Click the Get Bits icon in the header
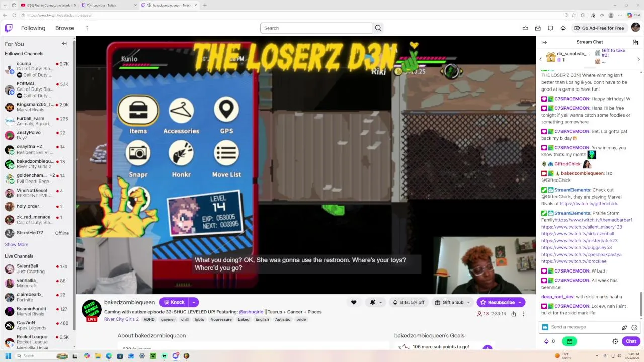The height and width of the screenshot is (362, 644). [x=563, y=28]
